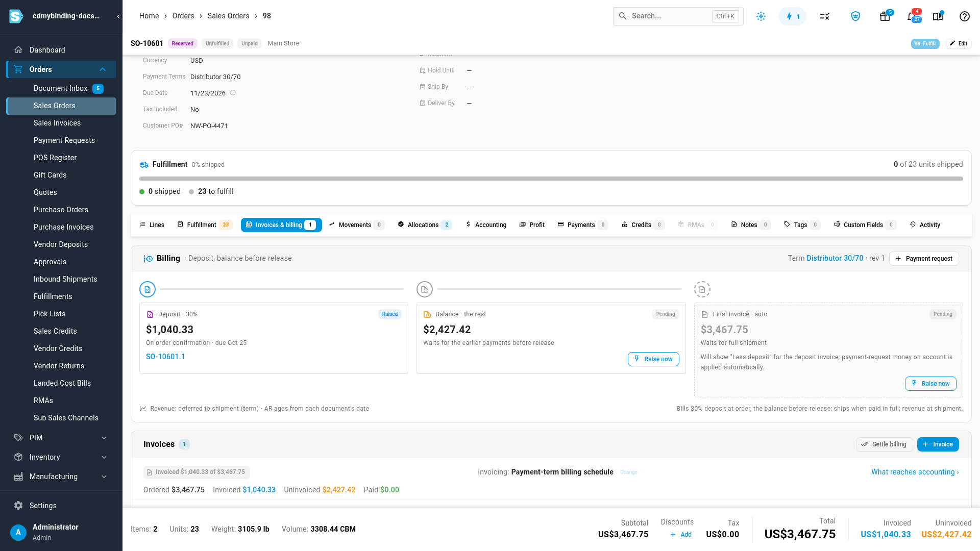Viewport: 980px width, 551px height.
Task: Click the Deposit step circle icon
Action: click(148, 289)
